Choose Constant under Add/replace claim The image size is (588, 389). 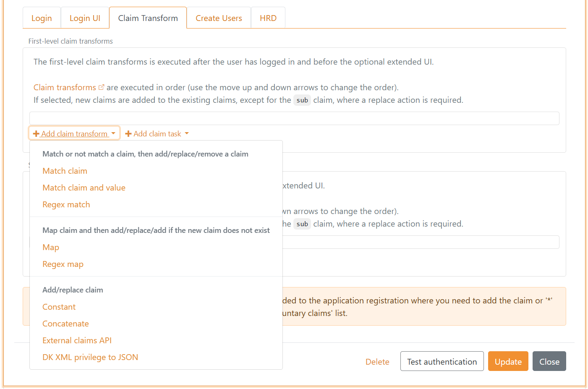pos(59,307)
